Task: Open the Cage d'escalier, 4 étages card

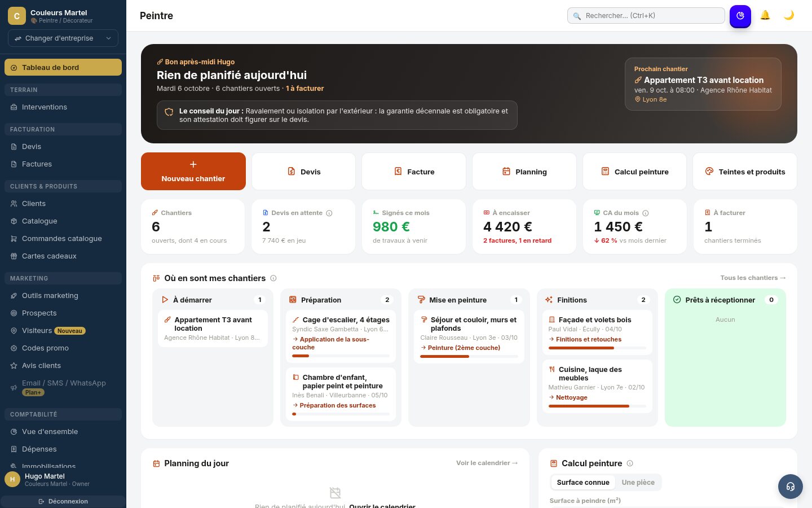Action: (341, 336)
